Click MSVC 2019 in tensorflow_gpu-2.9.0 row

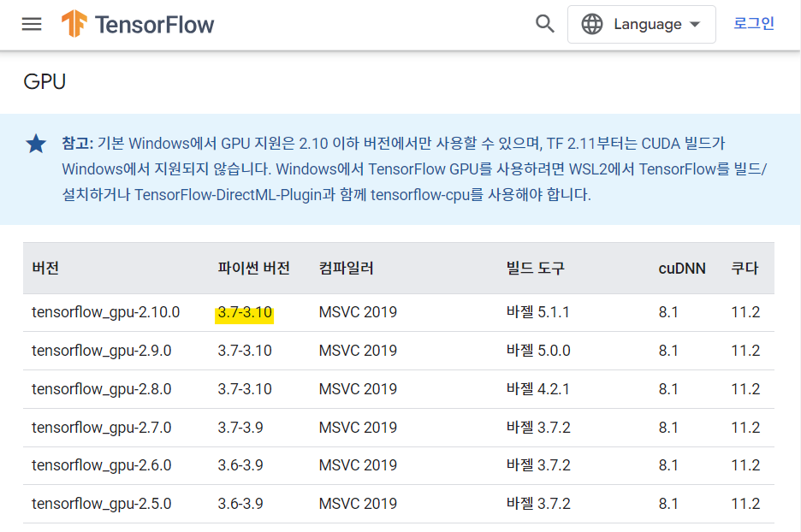click(x=358, y=351)
